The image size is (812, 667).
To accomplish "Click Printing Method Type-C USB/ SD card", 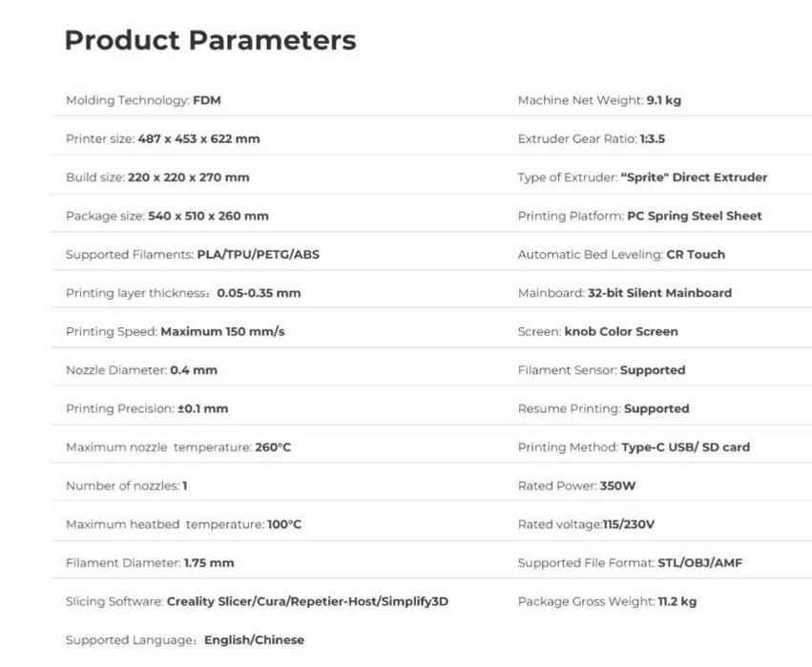I will coord(634,447).
